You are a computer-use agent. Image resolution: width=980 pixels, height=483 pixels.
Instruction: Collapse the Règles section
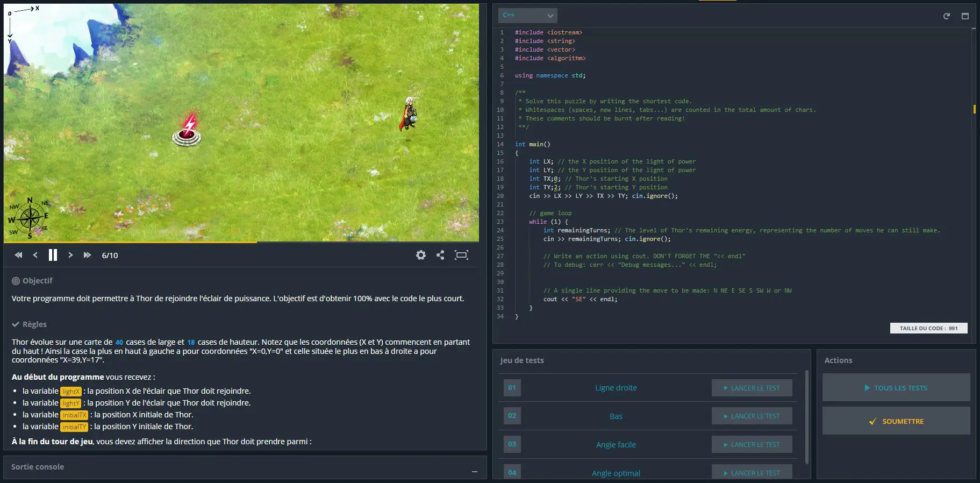pyautogui.click(x=30, y=324)
